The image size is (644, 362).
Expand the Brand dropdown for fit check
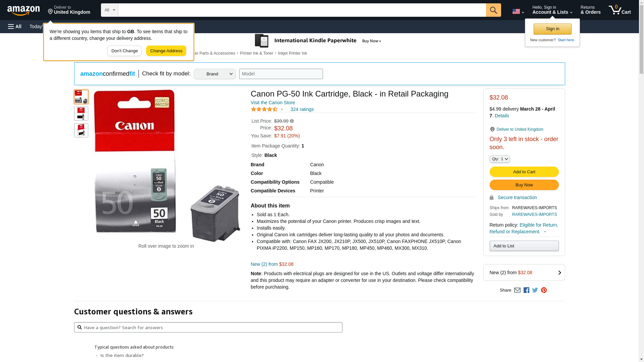[x=215, y=74]
